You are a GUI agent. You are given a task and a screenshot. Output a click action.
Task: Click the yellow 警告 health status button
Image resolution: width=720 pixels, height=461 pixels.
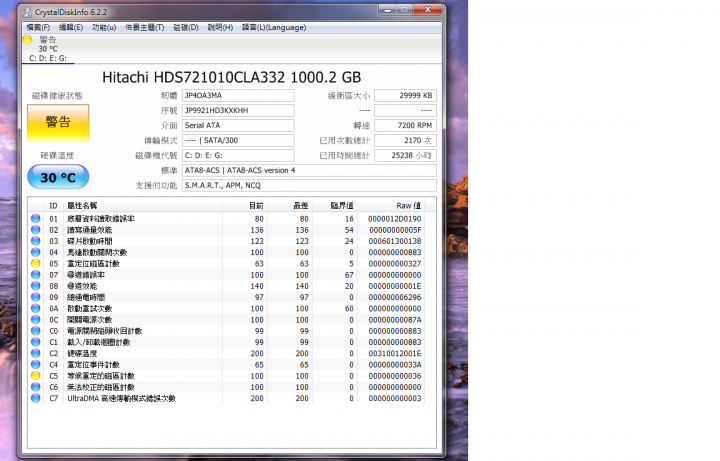coord(58,123)
